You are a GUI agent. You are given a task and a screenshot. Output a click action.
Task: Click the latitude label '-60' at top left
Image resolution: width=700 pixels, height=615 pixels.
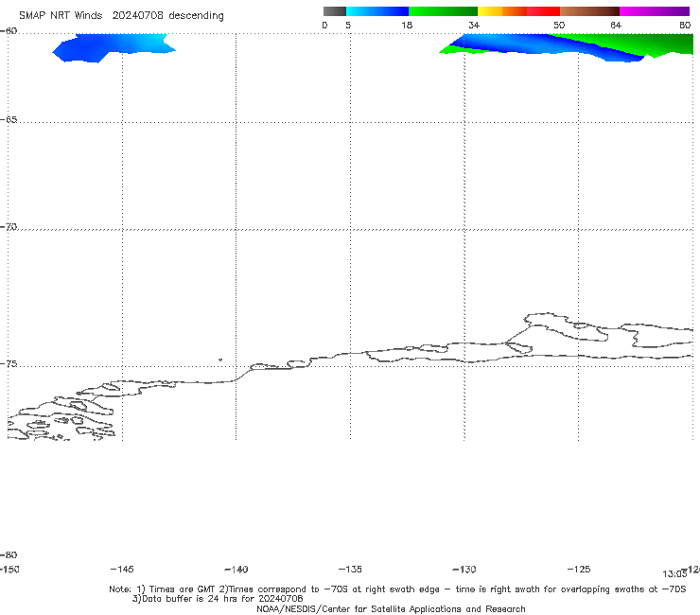(x=9, y=31)
